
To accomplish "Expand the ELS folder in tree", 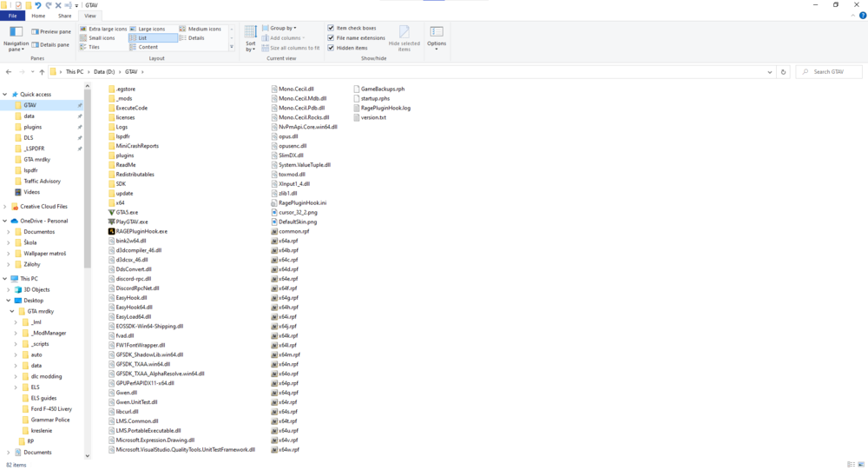I will click(16, 387).
